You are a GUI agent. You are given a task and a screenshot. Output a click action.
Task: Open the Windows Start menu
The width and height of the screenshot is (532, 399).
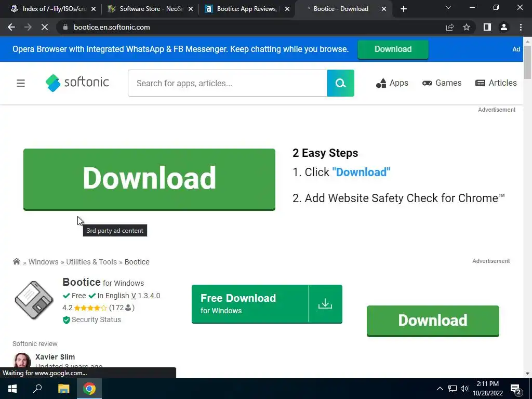tap(12, 389)
